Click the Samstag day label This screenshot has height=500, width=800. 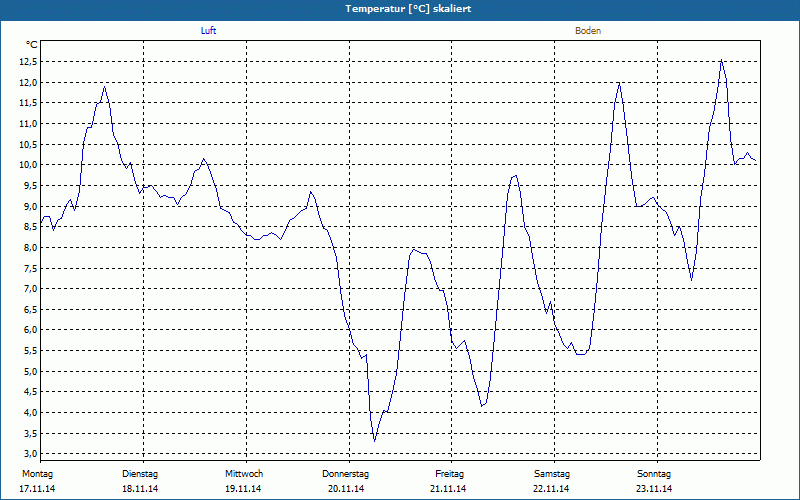coord(552,474)
